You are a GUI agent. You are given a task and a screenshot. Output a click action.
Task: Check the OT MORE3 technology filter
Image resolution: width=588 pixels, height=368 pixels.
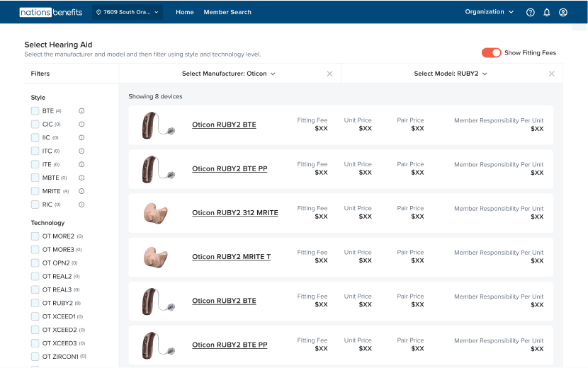(35, 250)
